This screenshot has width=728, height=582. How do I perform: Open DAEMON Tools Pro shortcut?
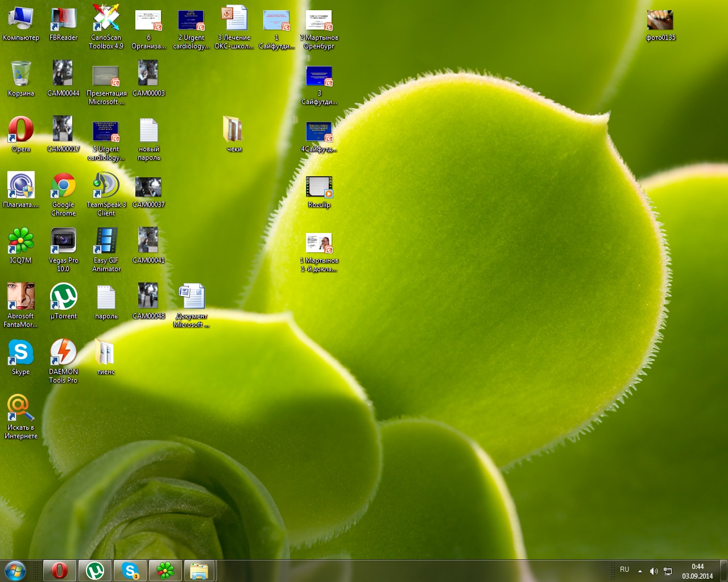[x=63, y=361]
